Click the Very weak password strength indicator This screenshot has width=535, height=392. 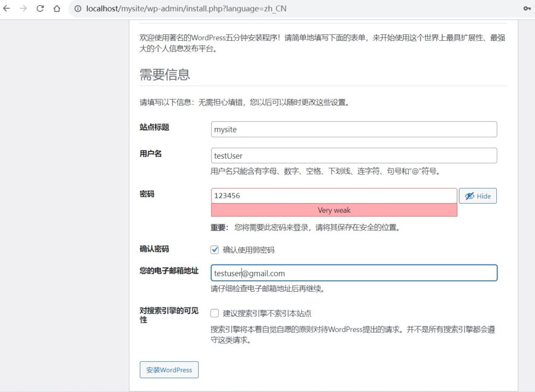pos(334,210)
